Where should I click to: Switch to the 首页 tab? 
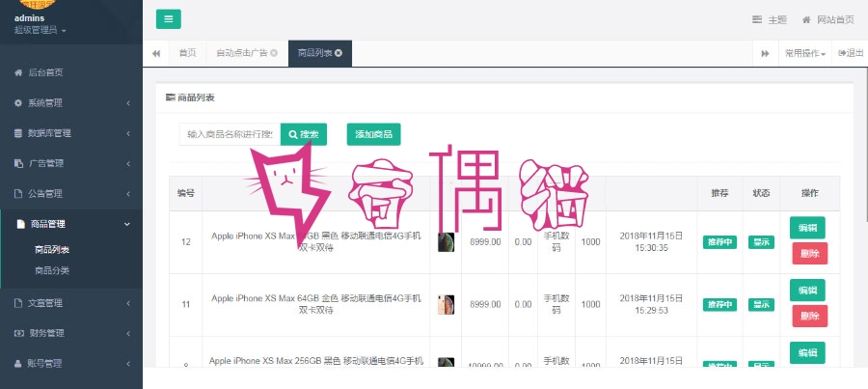tap(187, 53)
